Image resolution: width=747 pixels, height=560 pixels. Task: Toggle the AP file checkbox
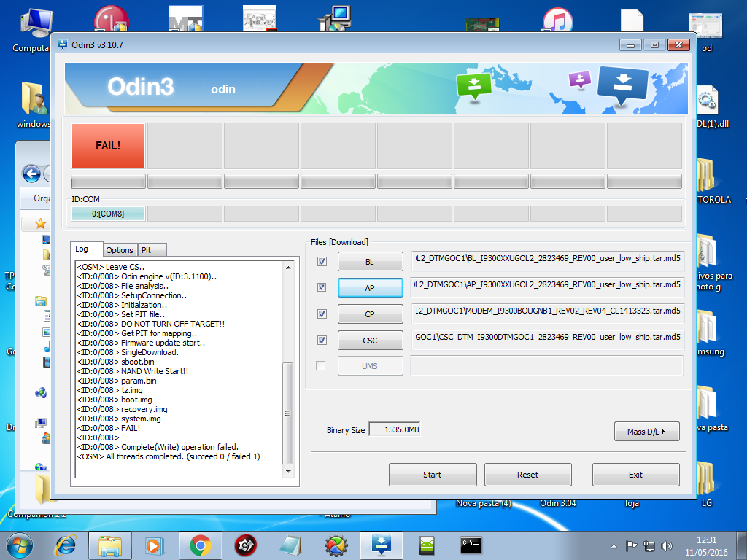tap(322, 287)
